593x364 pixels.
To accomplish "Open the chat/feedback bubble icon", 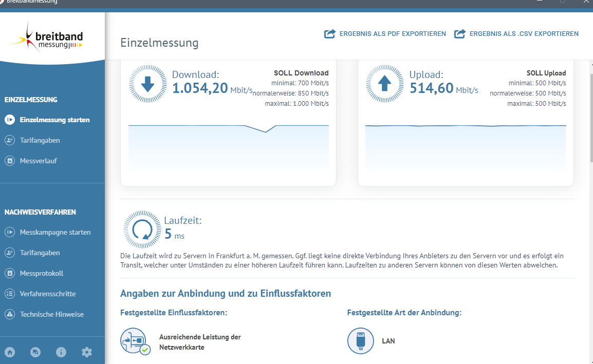I will point(35,352).
